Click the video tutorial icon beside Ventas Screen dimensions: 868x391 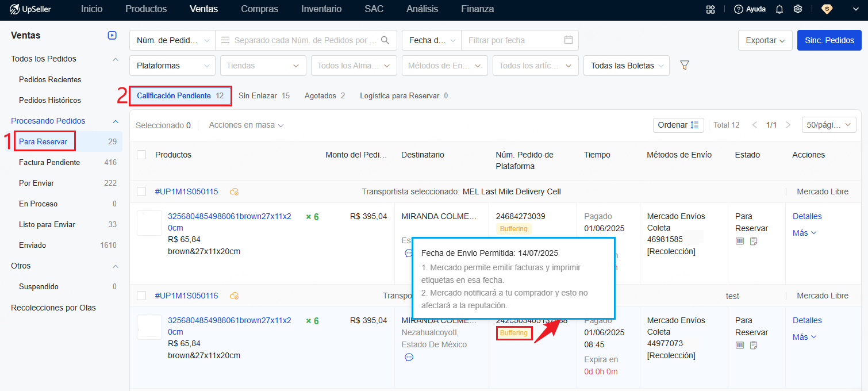[x=112, y=36]
